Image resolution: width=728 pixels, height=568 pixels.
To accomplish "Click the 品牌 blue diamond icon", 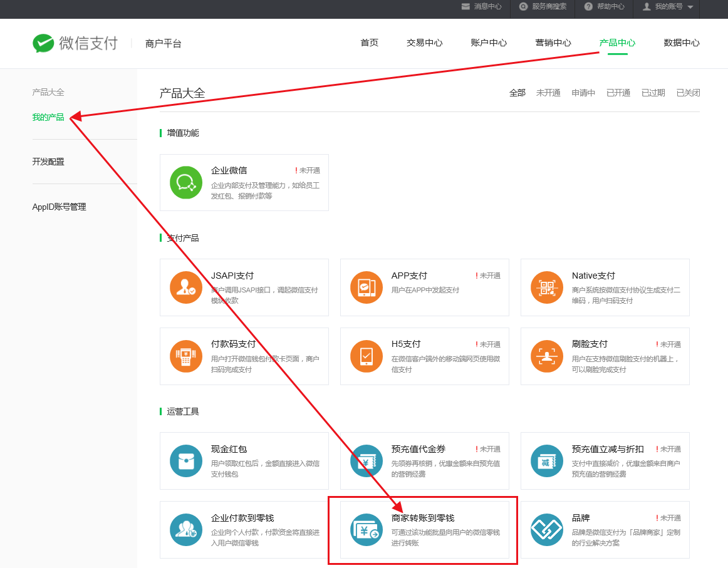I will tap(547, 529).
